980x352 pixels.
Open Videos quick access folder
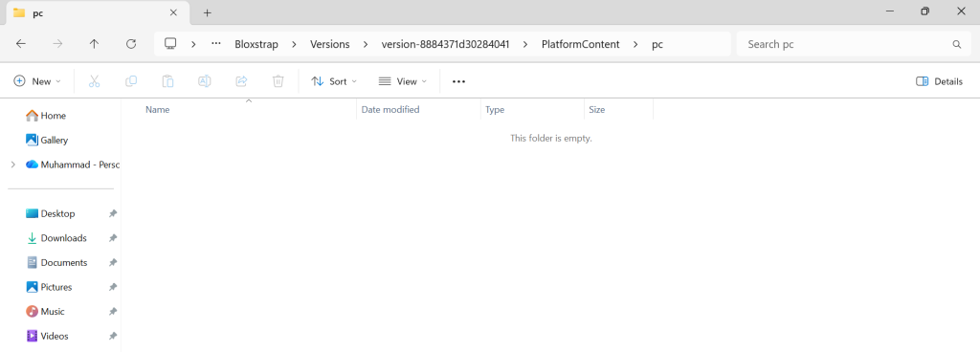pos(47,336)
